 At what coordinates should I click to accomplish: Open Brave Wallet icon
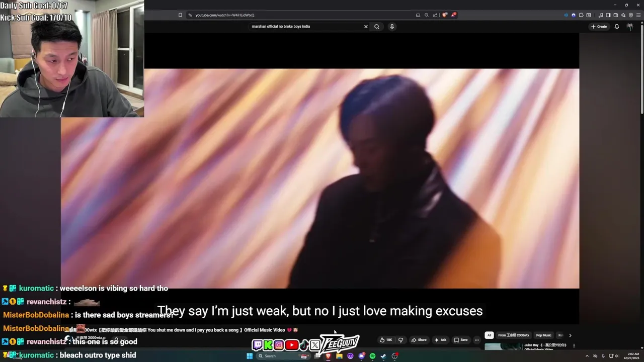[x=616, y=15]
